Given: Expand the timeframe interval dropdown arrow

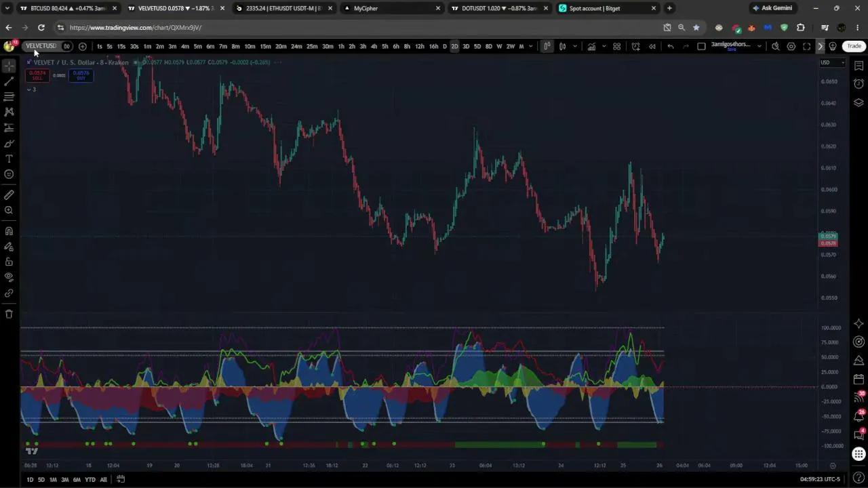Looking at the screenshot, I should [x=531, y=46].
